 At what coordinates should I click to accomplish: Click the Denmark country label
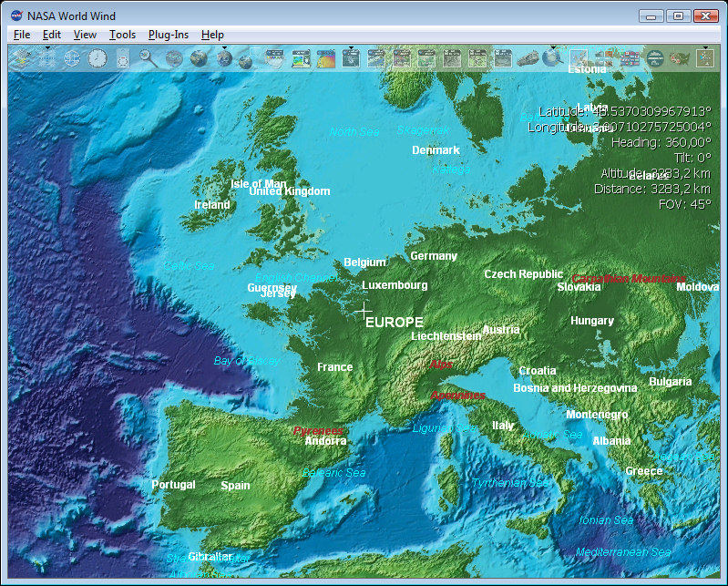pyautogui.click(x=436, y=150)
